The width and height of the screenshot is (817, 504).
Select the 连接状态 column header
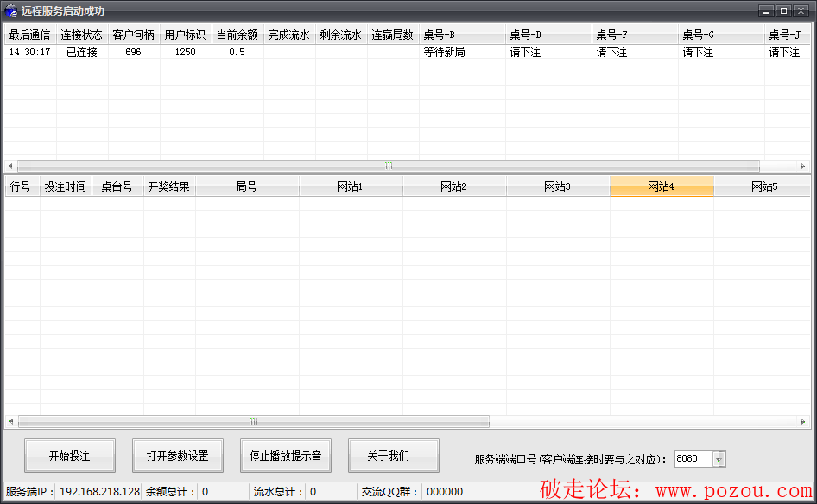82,35
